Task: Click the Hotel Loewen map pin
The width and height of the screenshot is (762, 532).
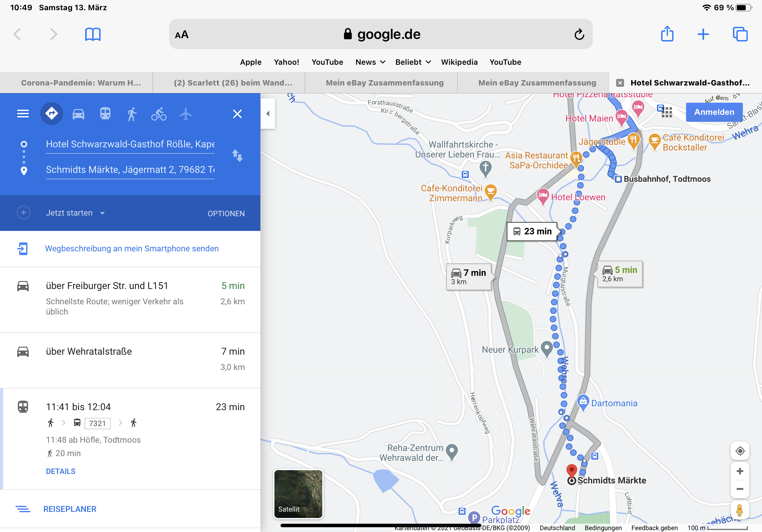Action: 543,196
